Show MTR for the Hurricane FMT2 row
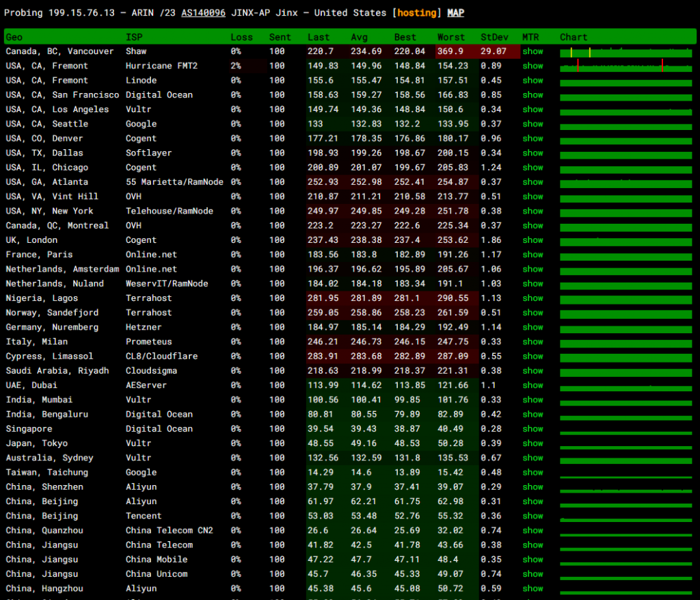 533,66
